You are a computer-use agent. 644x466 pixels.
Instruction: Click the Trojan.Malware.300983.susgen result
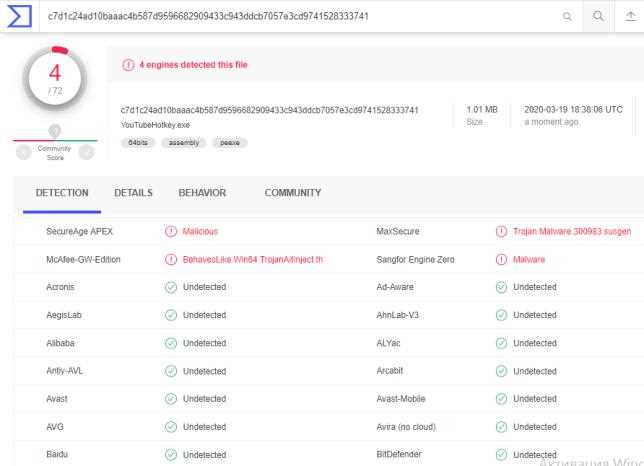[572, 232]
